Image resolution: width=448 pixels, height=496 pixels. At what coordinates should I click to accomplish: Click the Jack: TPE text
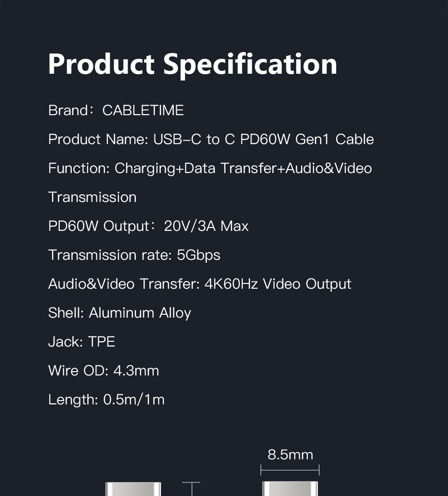tap(81, 342)
